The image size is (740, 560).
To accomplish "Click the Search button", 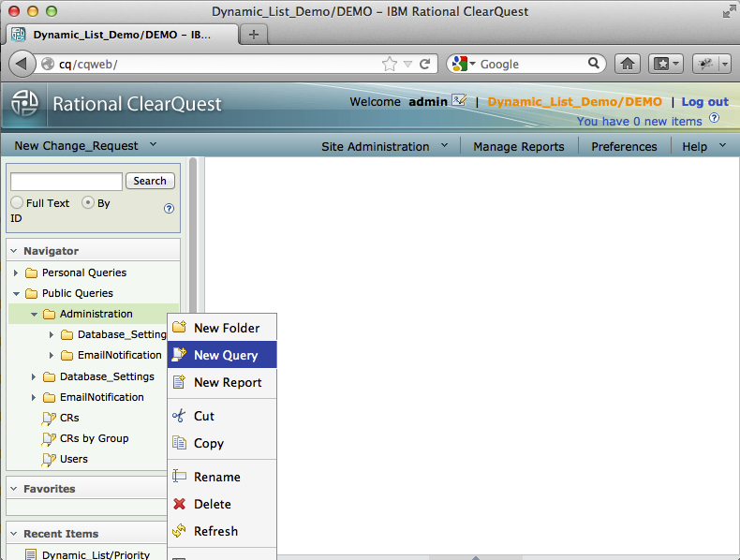I will [x=150, y=181].
